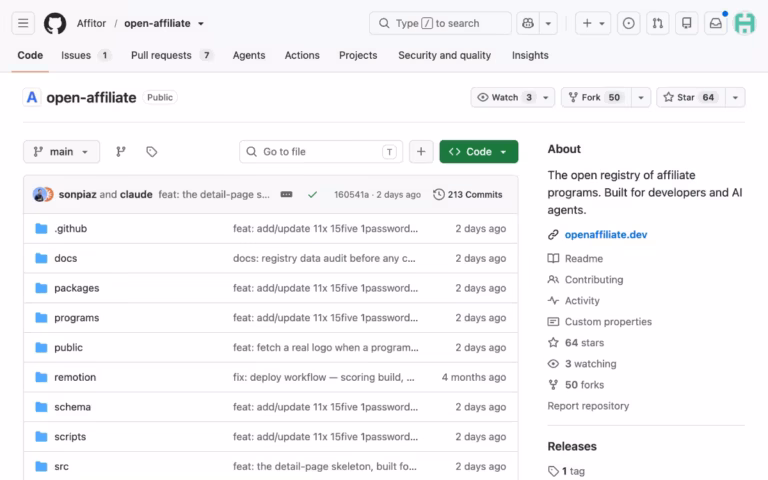Click the eye icon beside 3 watching
The image size is (768, 480).
553,364
